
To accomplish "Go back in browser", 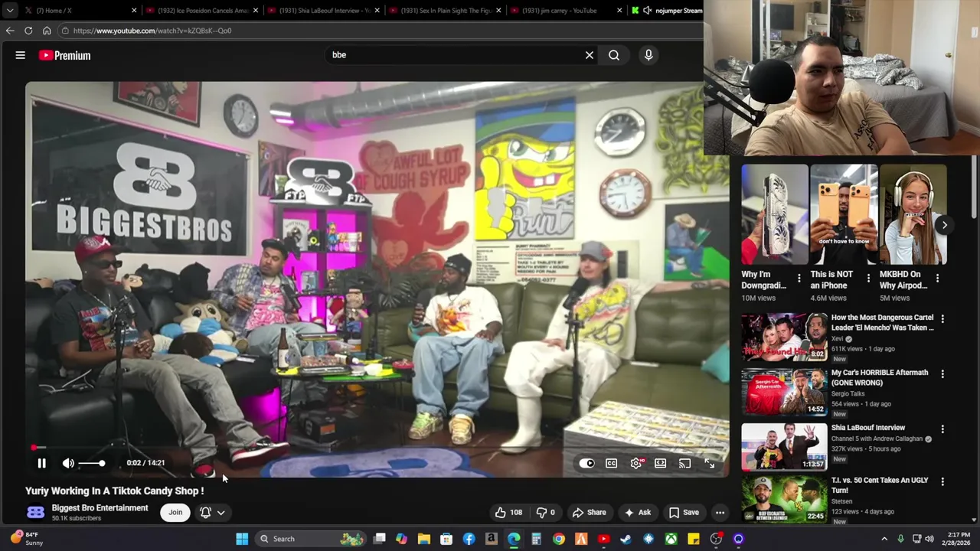I will tap(9, 31).
